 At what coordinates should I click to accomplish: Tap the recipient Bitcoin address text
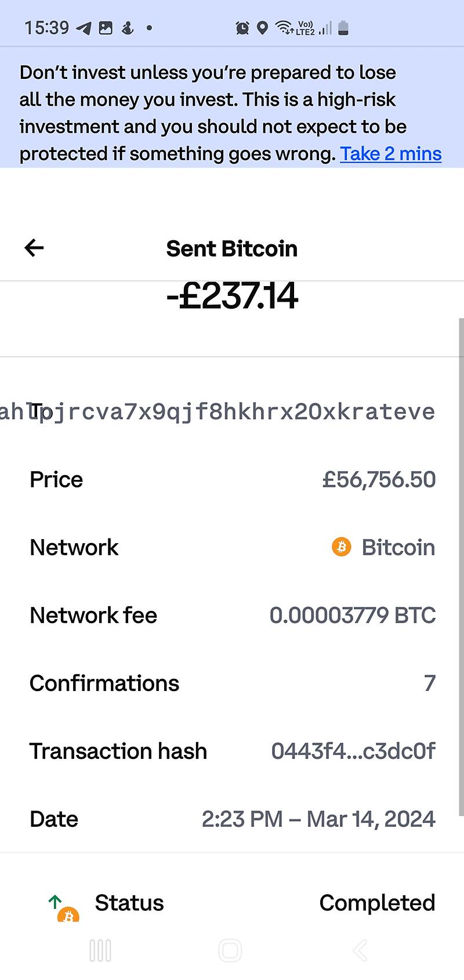(232, 412)
